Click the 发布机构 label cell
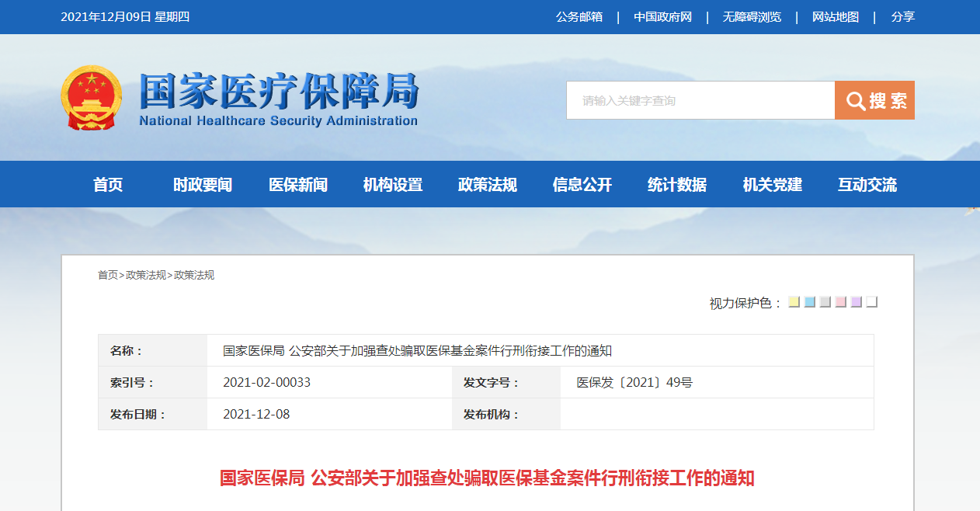The width and height of the screenshot is (980, 511). [506, 414]
